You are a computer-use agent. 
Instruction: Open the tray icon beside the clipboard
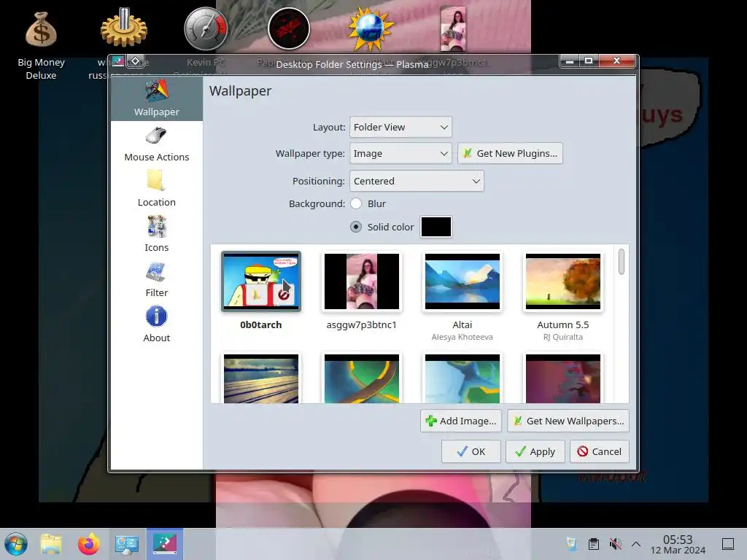[x=572, y=544]
